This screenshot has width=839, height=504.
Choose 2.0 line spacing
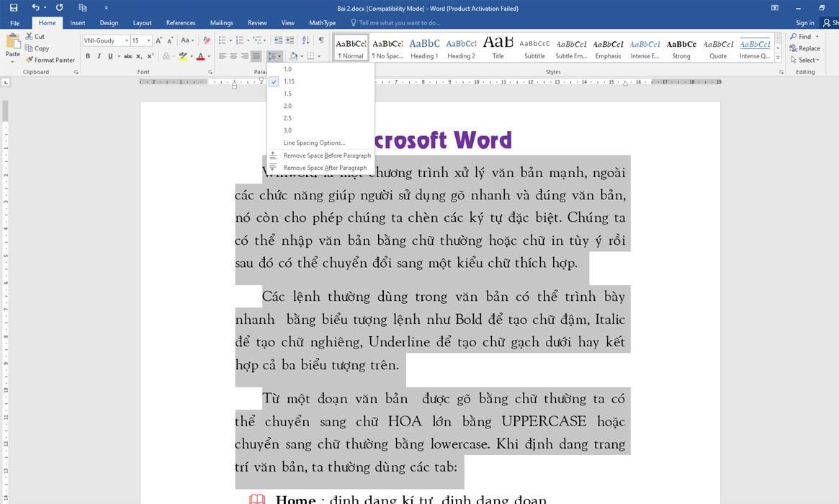tap(320, 106)
